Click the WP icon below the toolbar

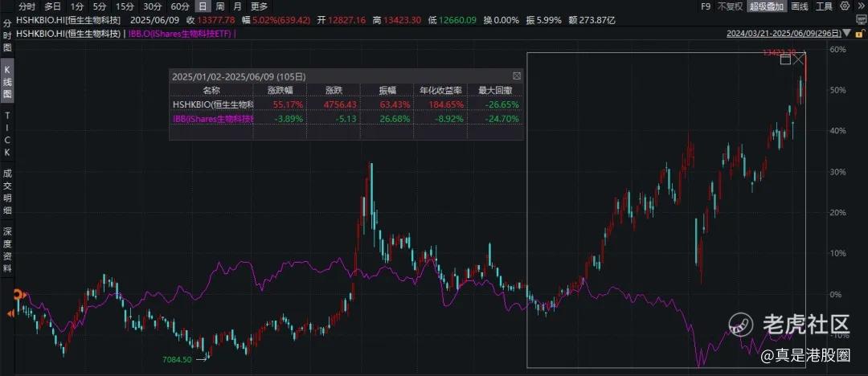[x=861, y=20]
